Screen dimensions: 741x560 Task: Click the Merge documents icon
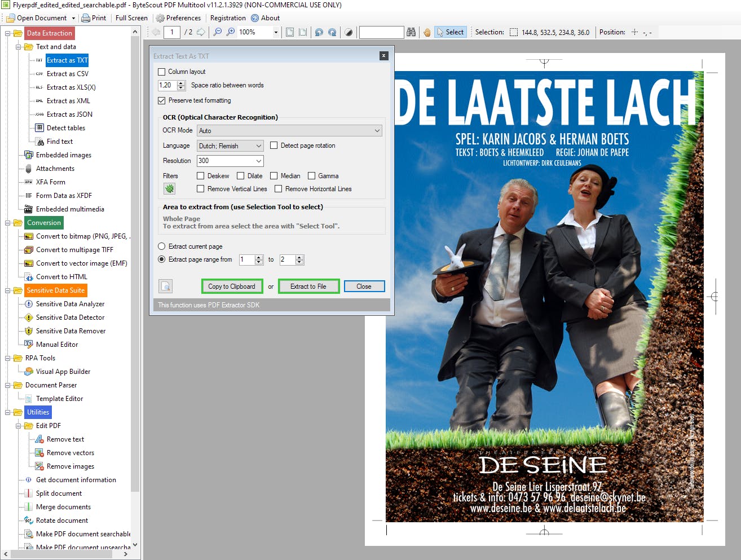pos(29,507)
